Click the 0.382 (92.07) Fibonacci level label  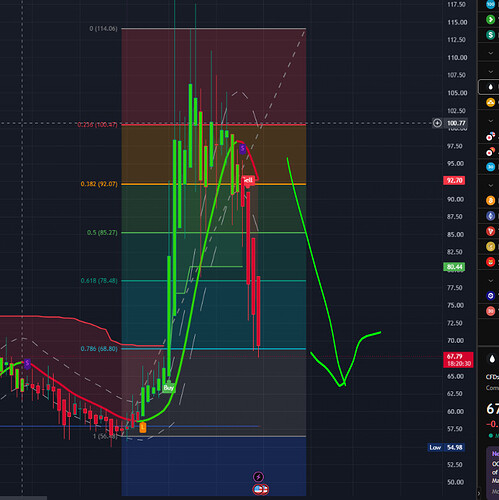99,184
